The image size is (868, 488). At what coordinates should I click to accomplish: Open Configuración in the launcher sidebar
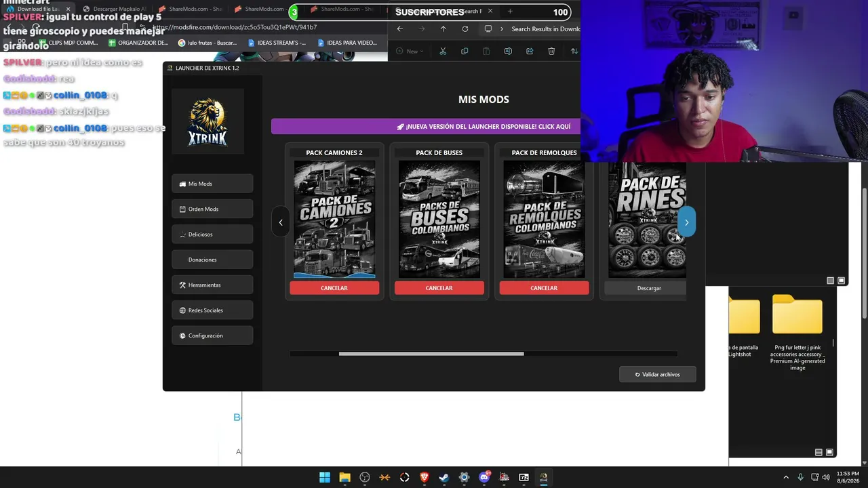click(212, 335)
